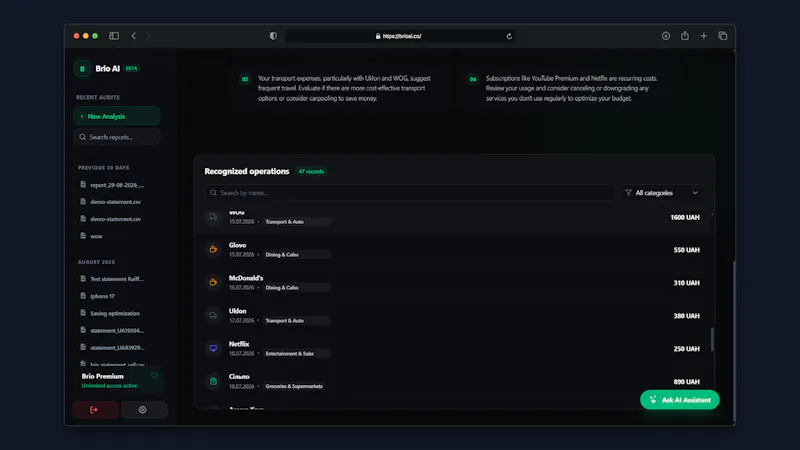Show the tab overview icon
Image resolution: width=800 pixels, height=450 pixels.
(722, 36)
